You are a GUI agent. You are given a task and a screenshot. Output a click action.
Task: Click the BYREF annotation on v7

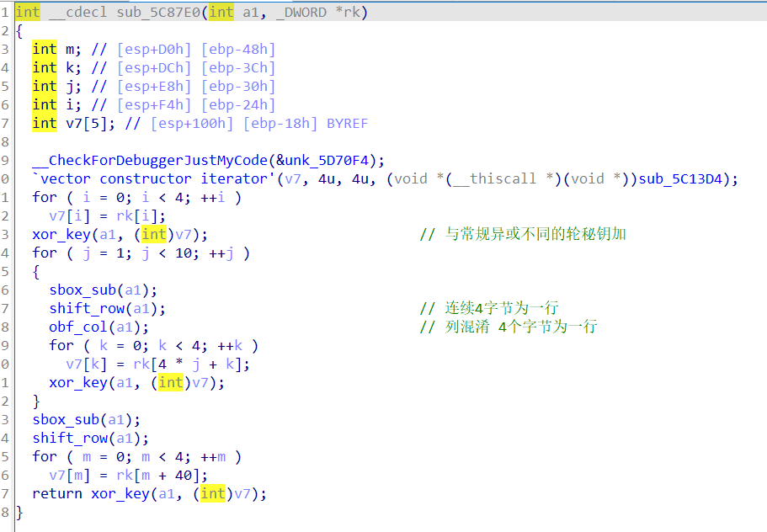[x=348, y=123]
